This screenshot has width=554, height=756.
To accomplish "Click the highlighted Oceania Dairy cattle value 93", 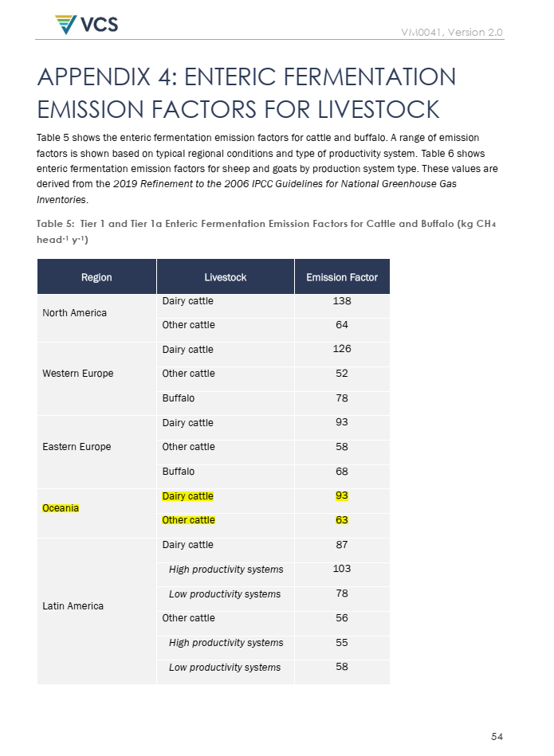I will click(342, 496).
